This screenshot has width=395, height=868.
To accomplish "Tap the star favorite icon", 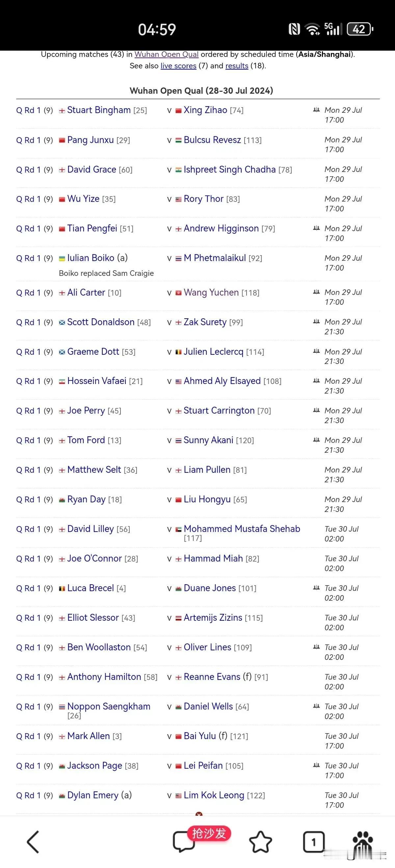I will click(260, 842).
